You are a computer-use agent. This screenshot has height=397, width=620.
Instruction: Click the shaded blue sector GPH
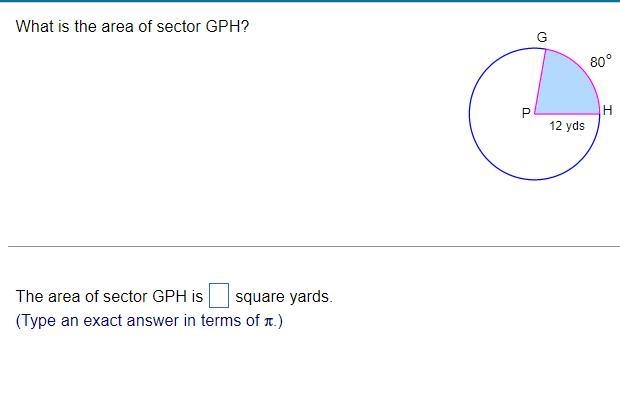(x=566, y=87)
